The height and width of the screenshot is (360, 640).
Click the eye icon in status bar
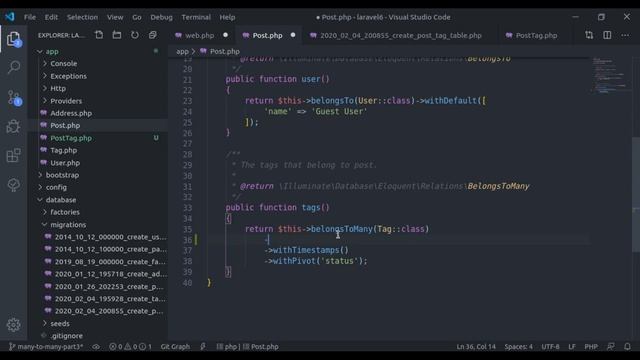[96, 347]
